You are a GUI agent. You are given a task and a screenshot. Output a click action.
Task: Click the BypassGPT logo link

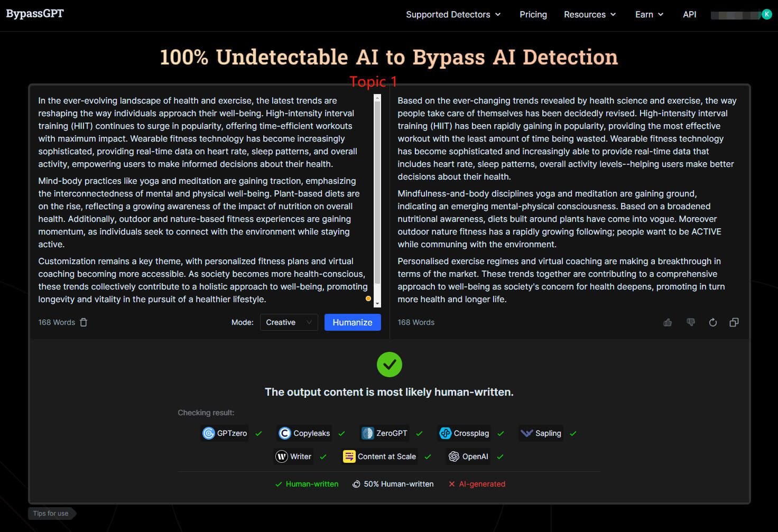(x=35, y=14)
